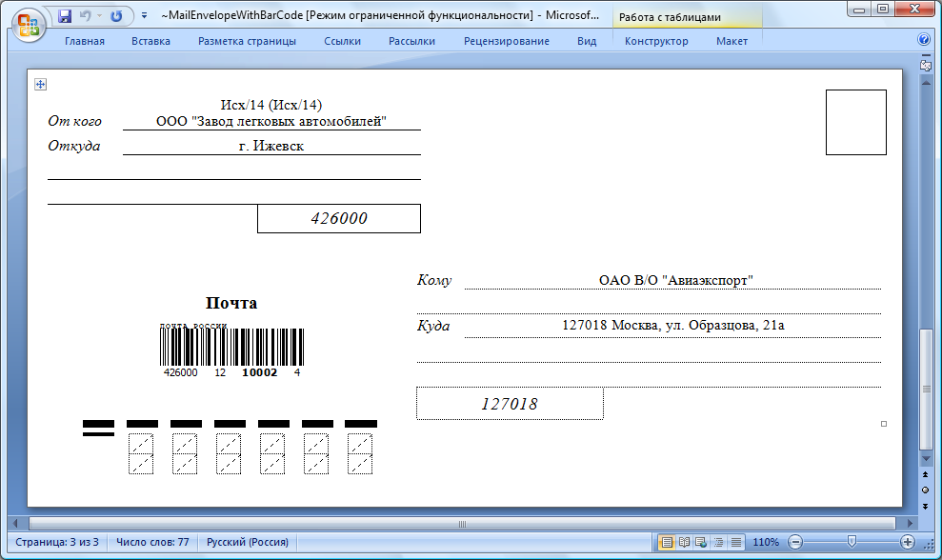
Task: Click the sender postal code 426000 box
Action: tap(339, 219)
